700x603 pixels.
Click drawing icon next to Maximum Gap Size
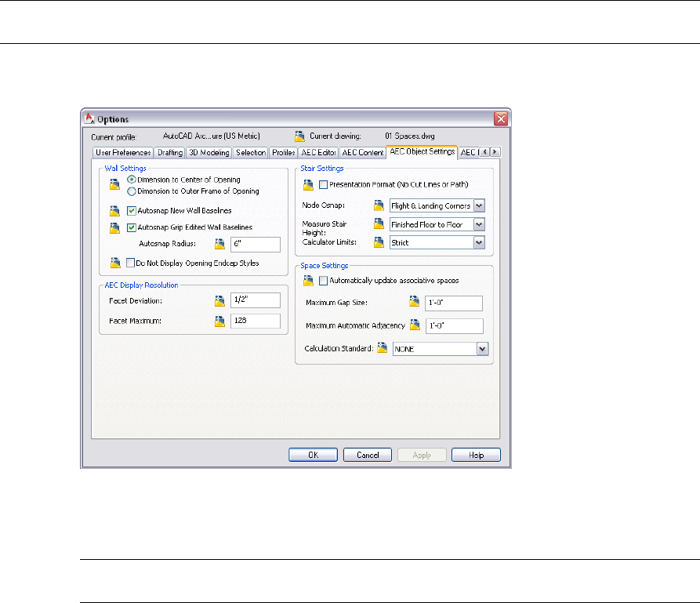point(415,301)
